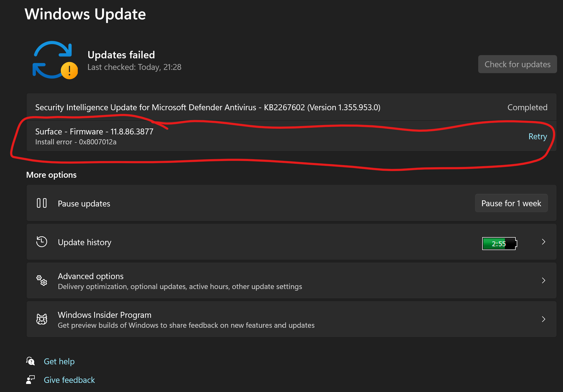Click the yellow warning exclamation badge
This screenshot has height=392, width=563.
tap(69, 71)
